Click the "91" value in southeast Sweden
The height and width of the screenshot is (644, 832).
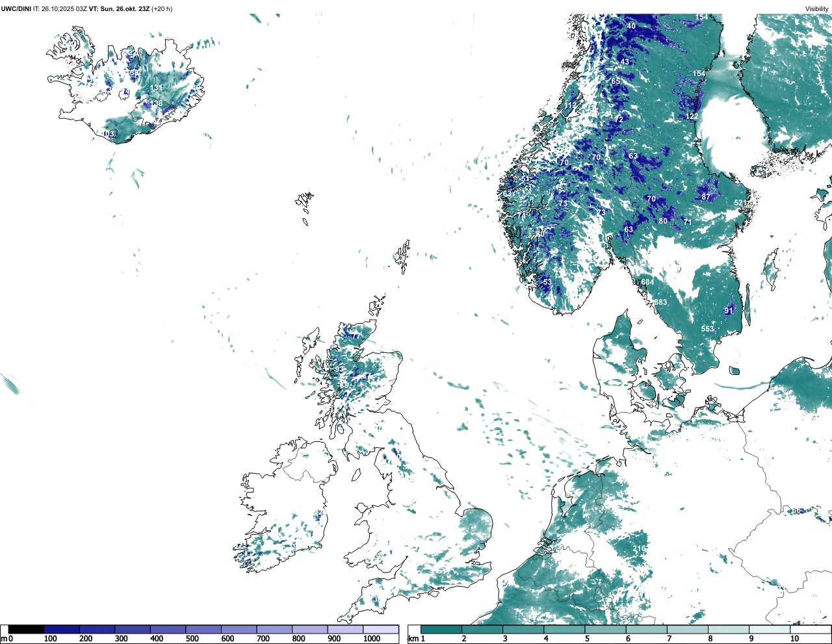(729, 311)
